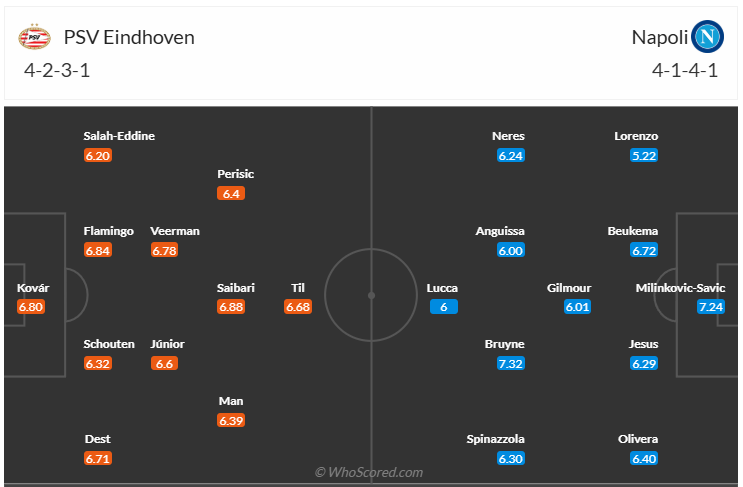Select Dest's 6.71 rating badge

(x=98, y=458)
